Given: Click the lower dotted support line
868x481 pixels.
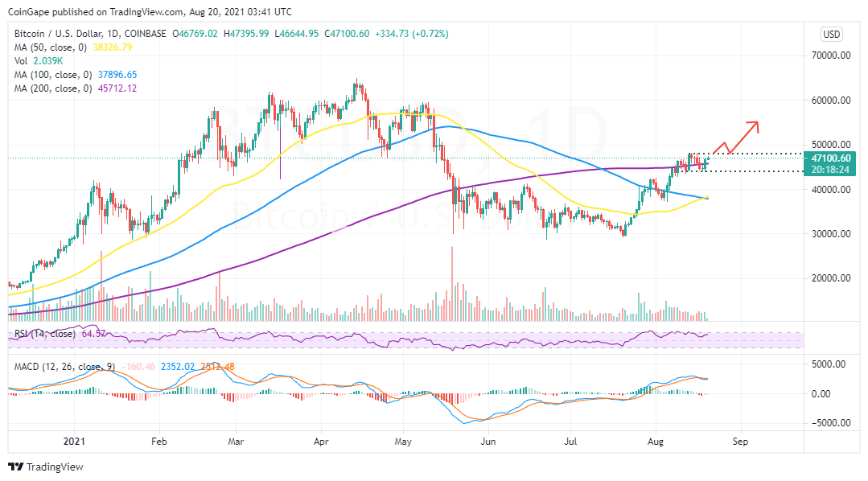Looking at the screenshot, I should coord(748,171).
